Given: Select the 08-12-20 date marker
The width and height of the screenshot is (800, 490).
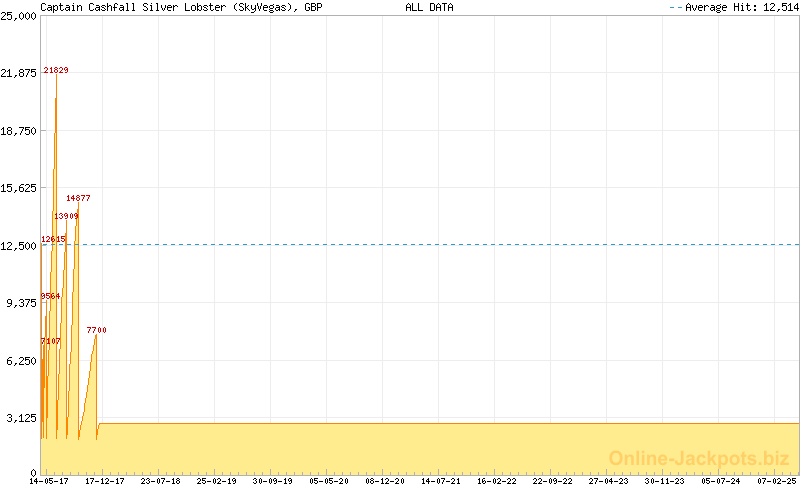Looking at the screenshot, I should [x=384, y=481].
